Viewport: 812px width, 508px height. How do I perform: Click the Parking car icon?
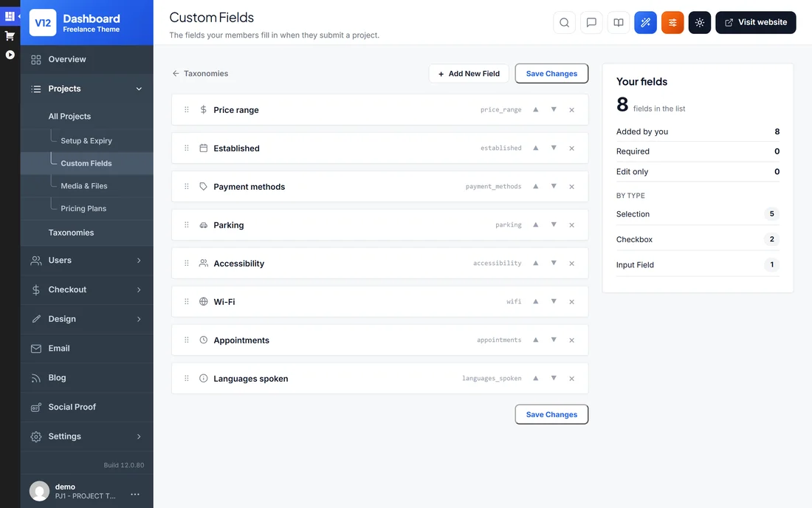(204, 224)
